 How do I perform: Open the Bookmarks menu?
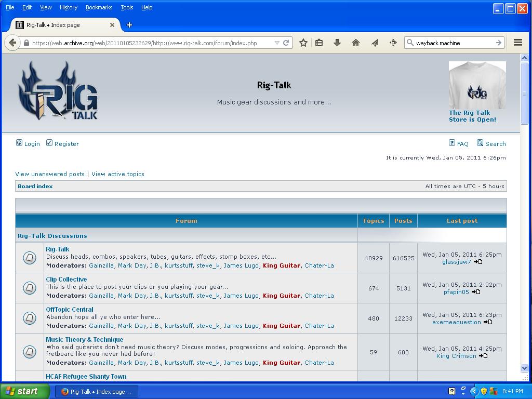(99, 7)
